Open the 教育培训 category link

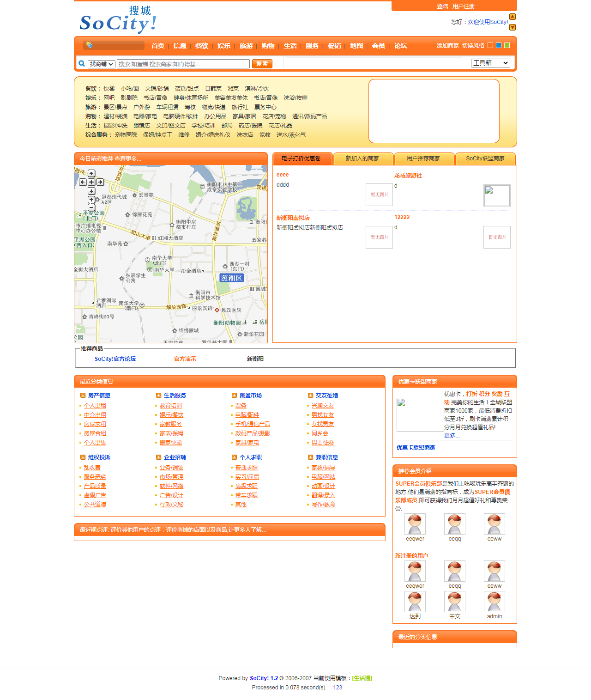pos(171,406)
